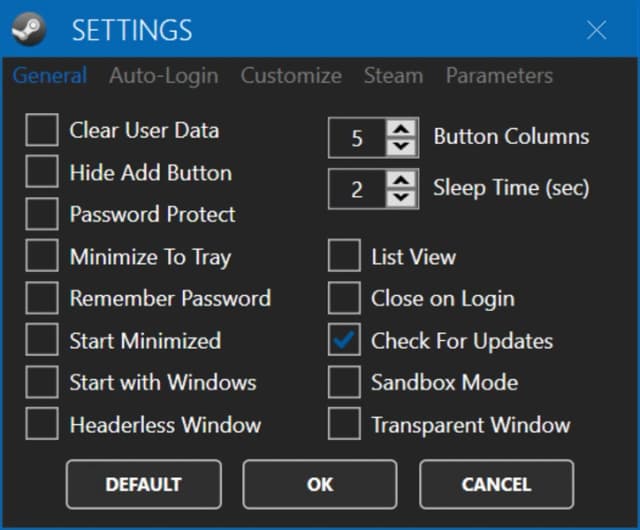Confirm settings with the OK button

pos(320,484)
